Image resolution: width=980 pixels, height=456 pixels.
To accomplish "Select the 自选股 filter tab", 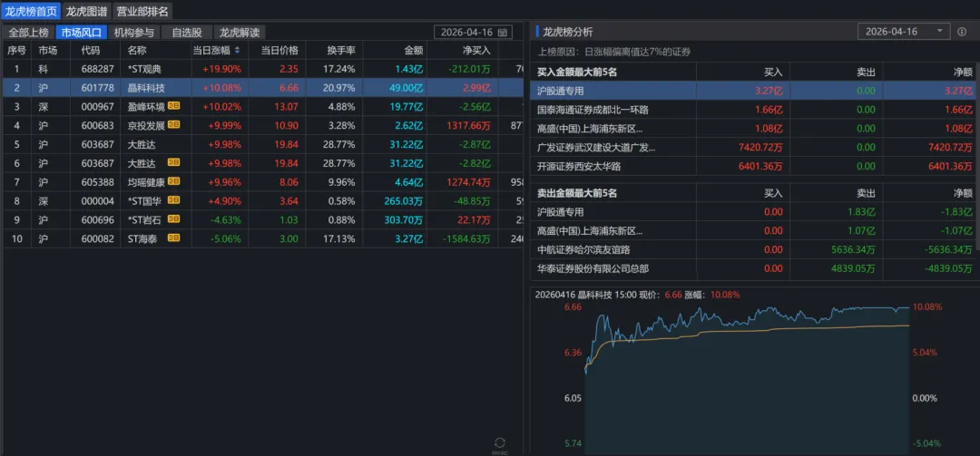I will pyautogui.click(x=187, y=33).
